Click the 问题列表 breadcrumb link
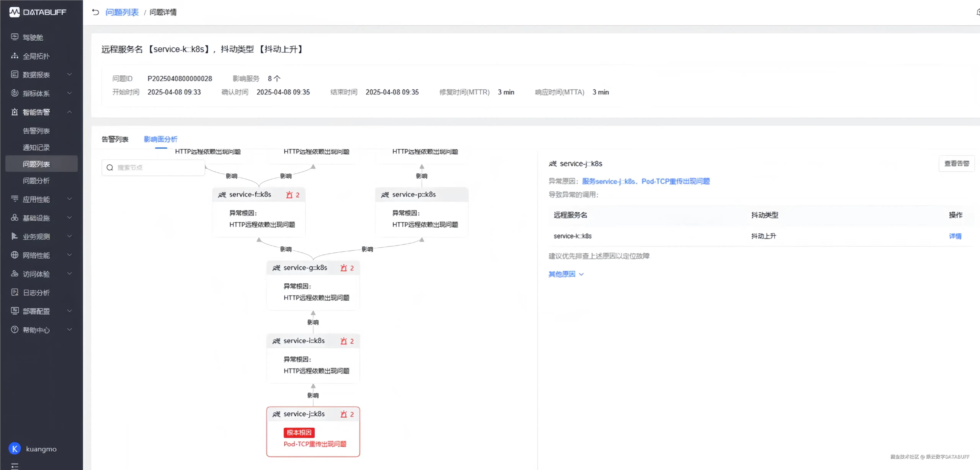This screenshot has height=470, width=980. point(122,12)
